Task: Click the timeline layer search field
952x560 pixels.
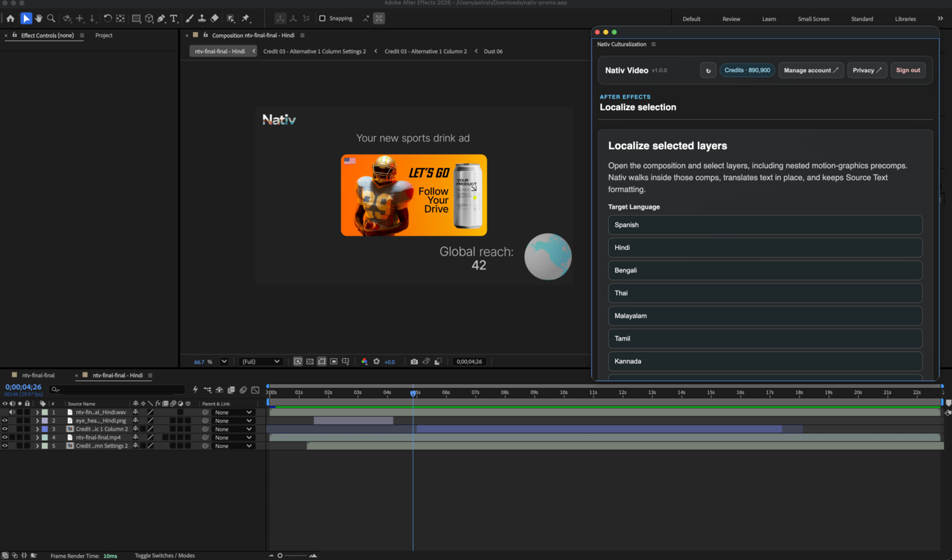Action: click(x=117, y=390)
